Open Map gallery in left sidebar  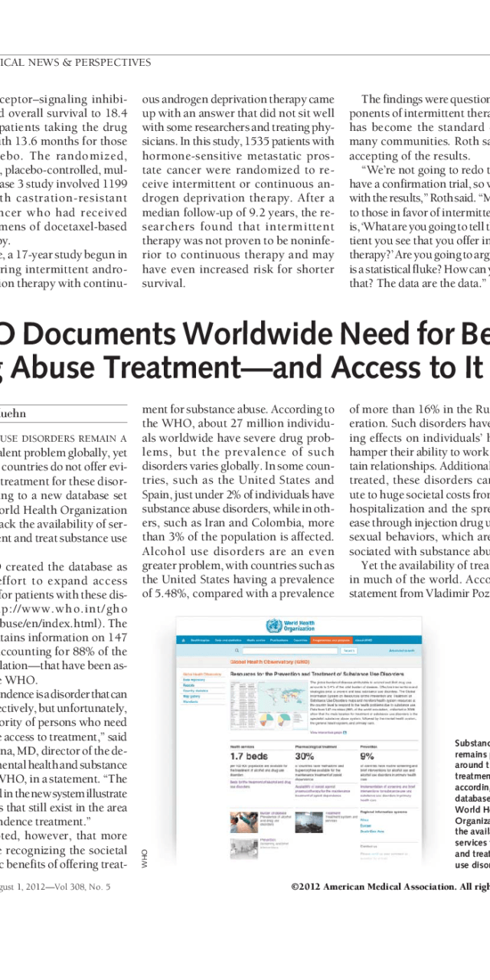[x=191, y=695]
